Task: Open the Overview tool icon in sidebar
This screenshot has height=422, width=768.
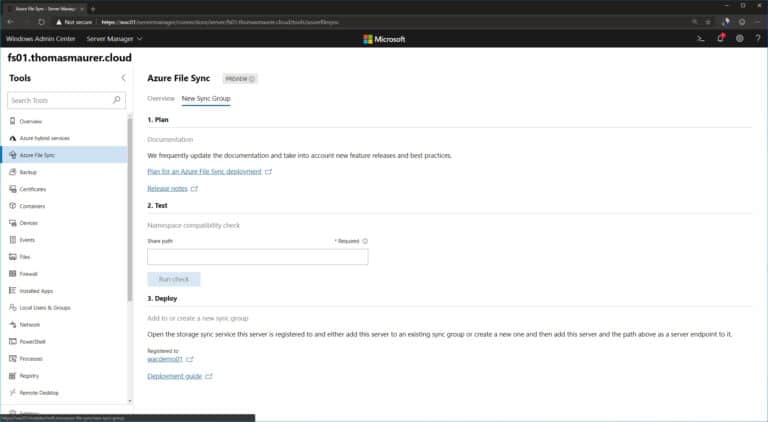Action: [x=13, y=121]
